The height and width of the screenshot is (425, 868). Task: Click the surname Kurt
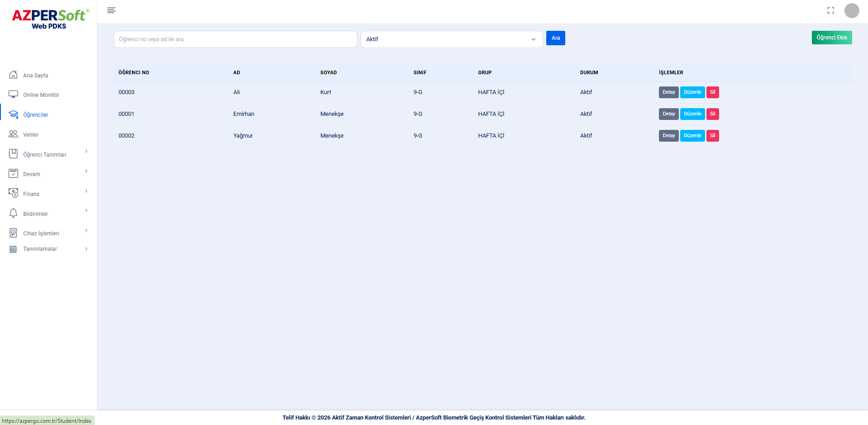coord(325,92)
